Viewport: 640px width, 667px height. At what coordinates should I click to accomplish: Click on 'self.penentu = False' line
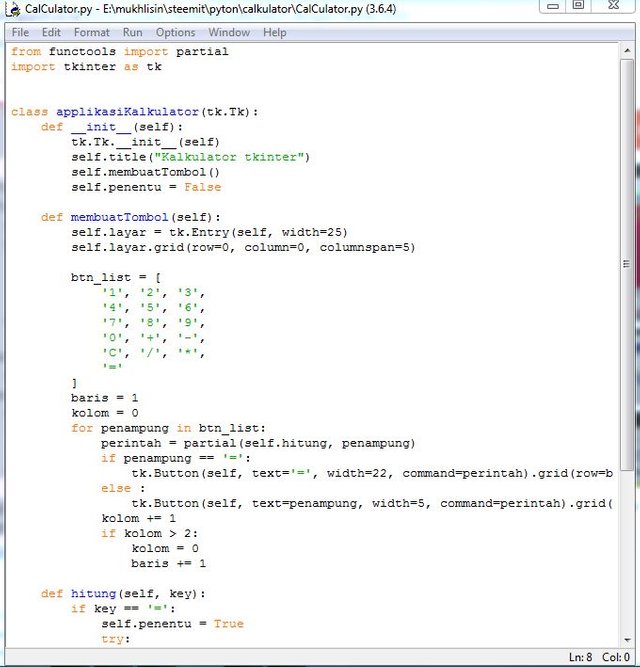[x=146, y=187]
